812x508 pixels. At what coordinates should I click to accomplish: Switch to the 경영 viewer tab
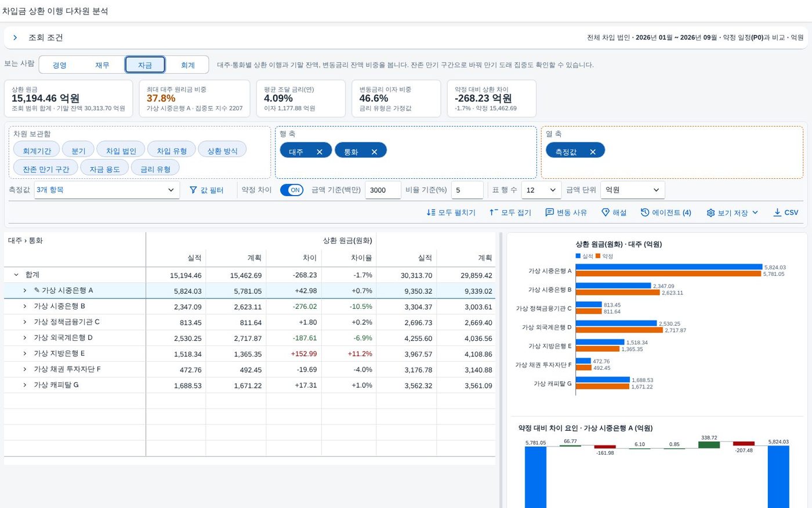click(60, 65)
